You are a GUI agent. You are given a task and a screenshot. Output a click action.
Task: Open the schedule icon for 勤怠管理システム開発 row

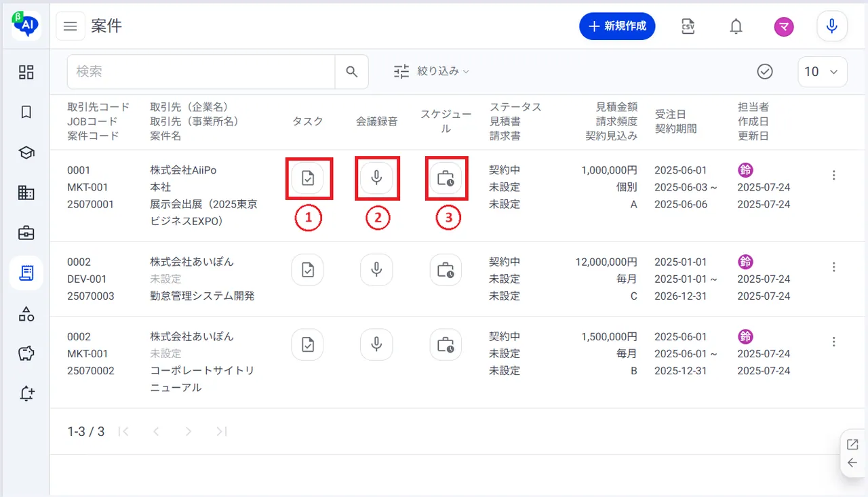pos(446,270)
